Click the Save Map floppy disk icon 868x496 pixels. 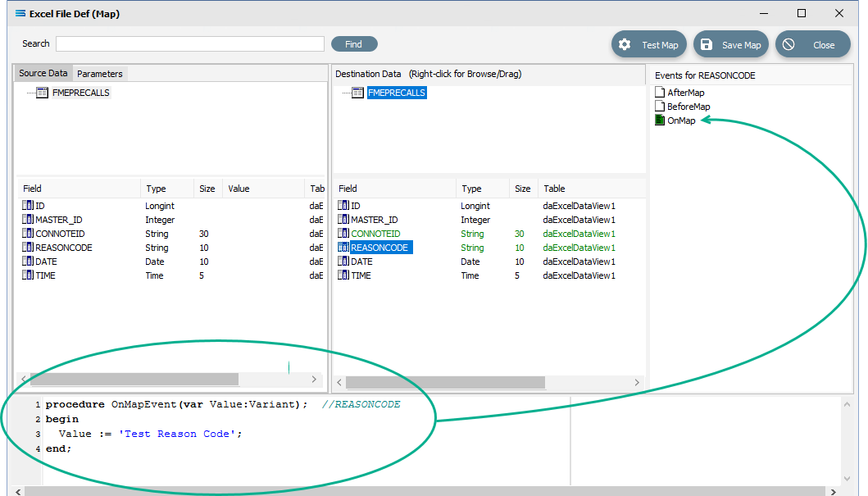coord(707,44)
